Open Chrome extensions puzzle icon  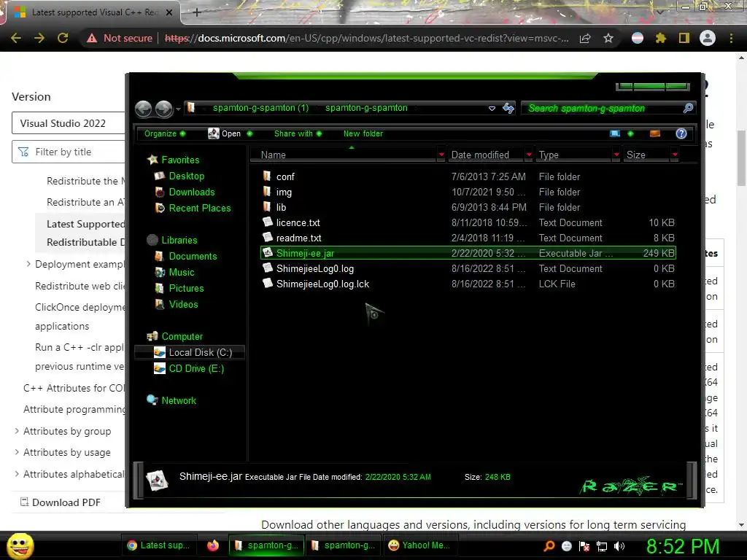point(660,38)
